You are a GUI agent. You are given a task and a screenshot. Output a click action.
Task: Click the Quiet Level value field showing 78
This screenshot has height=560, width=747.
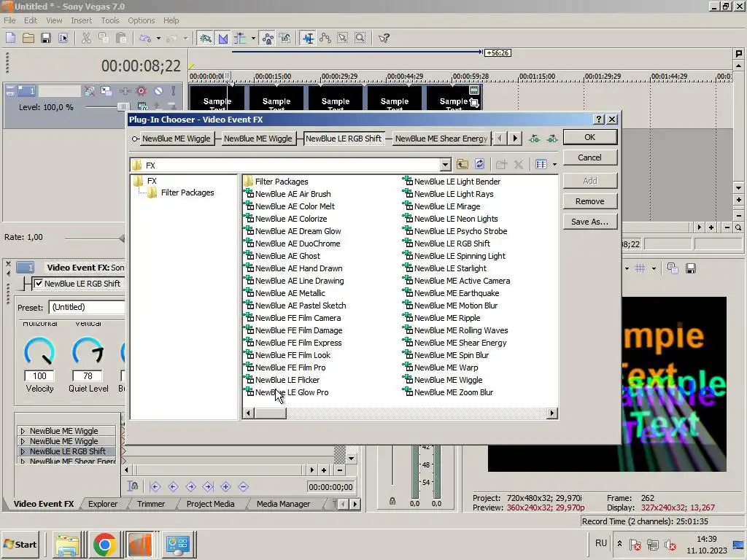[x=88, y=376]
